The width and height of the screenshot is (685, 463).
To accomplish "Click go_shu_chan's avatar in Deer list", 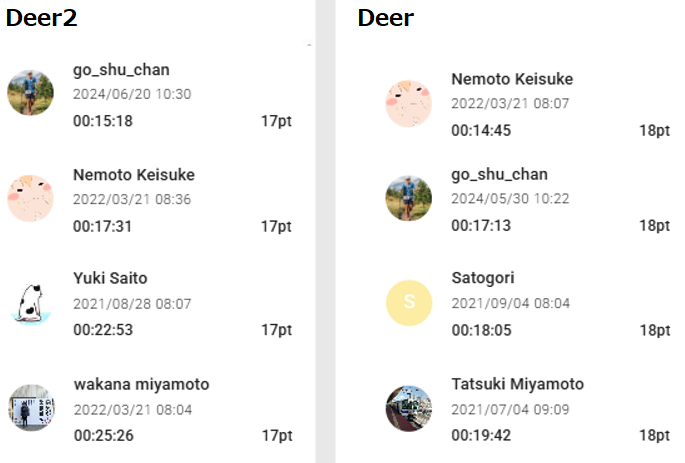I will [x=408, y=198].
